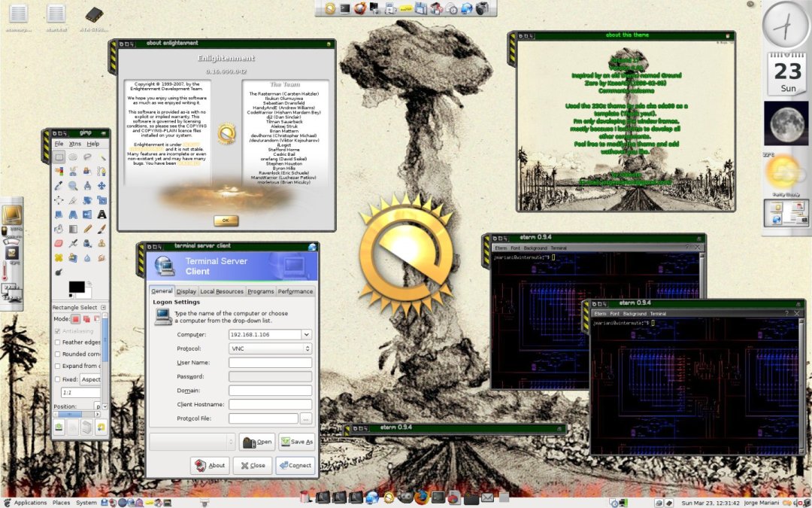Select the Airbrush tool in GIMP
Screen dimensions: 812x508
pos(73,243)
